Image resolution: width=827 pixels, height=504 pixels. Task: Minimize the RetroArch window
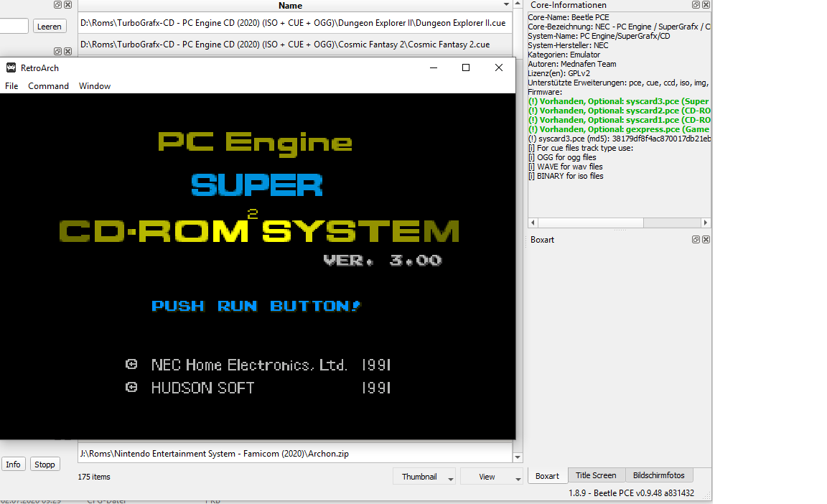(x=434, y=67)
